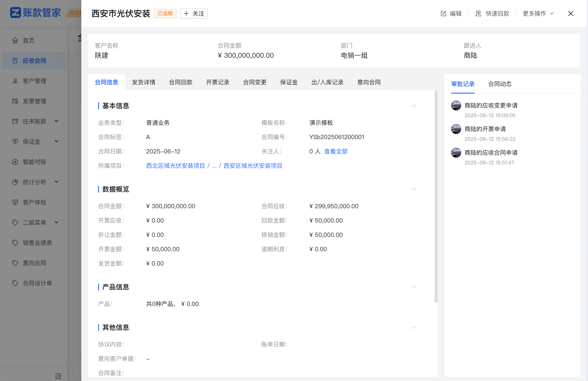
Task: Expand the ... breadcrumb in 所属项目
Action: pyautogui.click(x=214, y=166)
